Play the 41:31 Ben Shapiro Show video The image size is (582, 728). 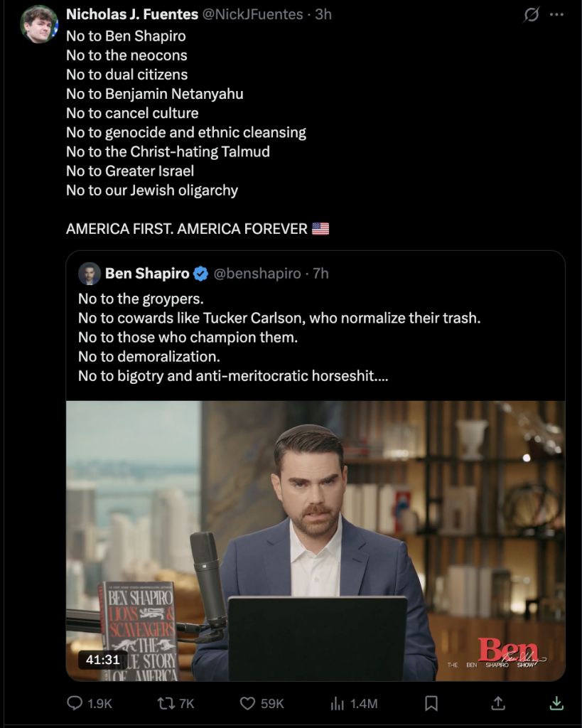[316, 541]
